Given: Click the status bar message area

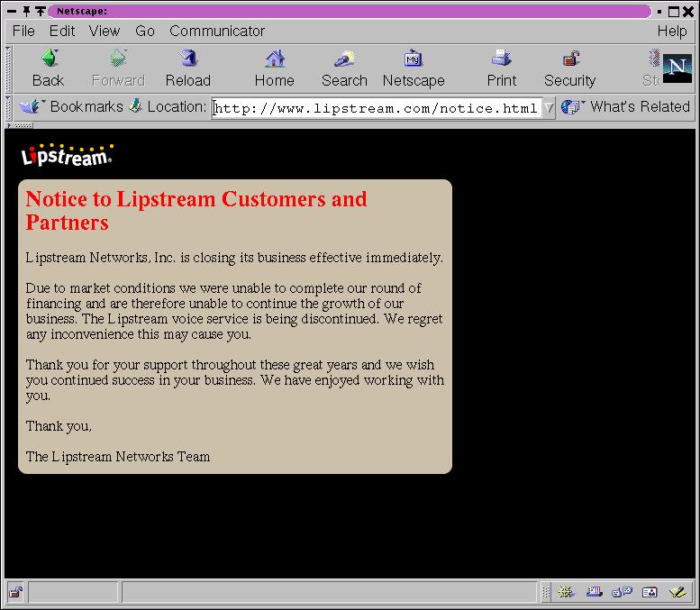Looking at the screenshot, I should (x=330, y=593).
